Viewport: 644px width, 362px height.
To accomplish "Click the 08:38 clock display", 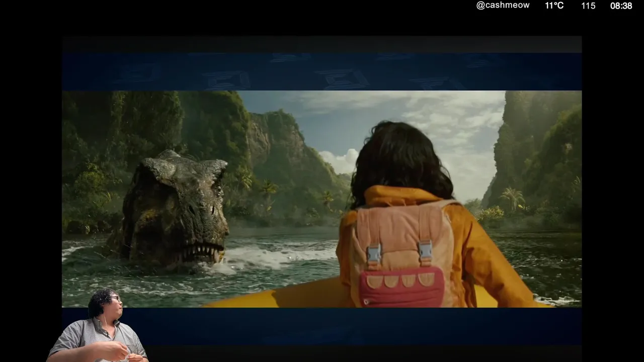I will click(621, 6).
